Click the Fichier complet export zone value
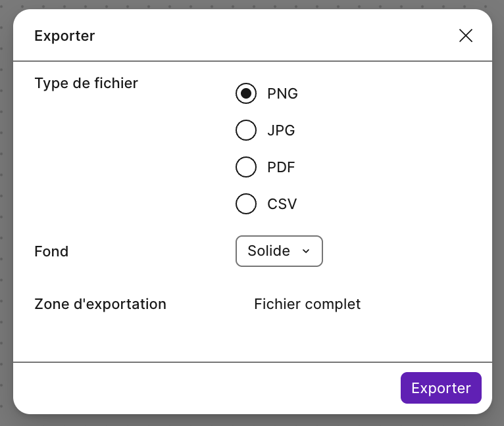 tap(307, 304)
